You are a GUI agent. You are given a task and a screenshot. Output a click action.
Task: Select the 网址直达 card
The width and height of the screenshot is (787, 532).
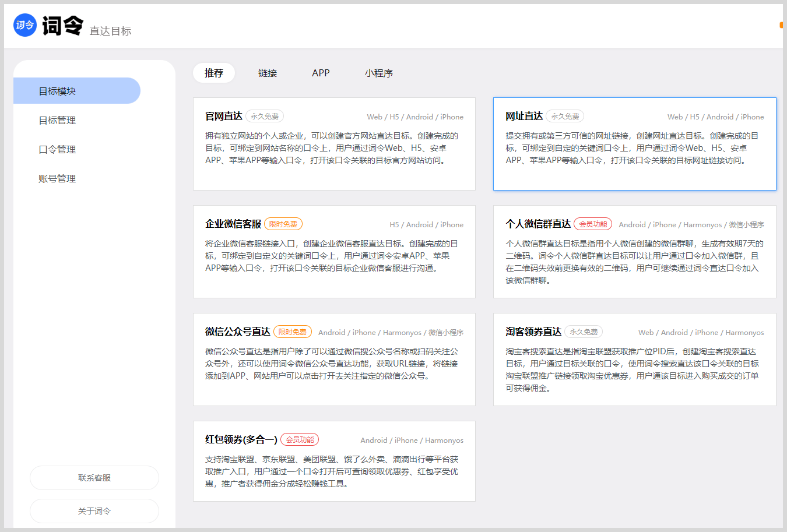coord(635,143)
